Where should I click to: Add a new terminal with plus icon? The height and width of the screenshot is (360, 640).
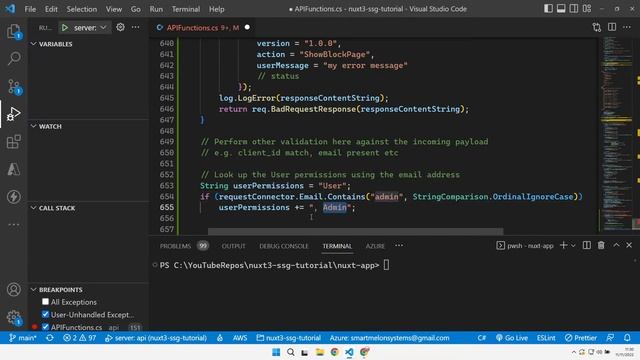(564, 245)
